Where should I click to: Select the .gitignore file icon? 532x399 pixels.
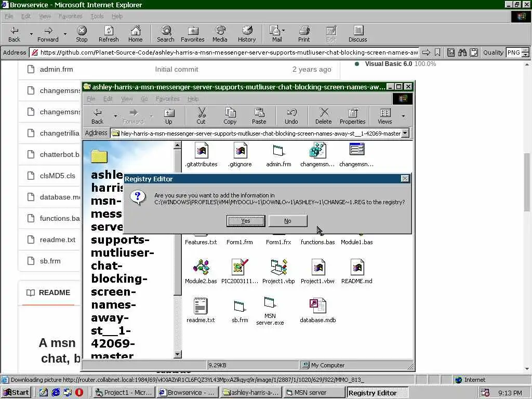240,155
